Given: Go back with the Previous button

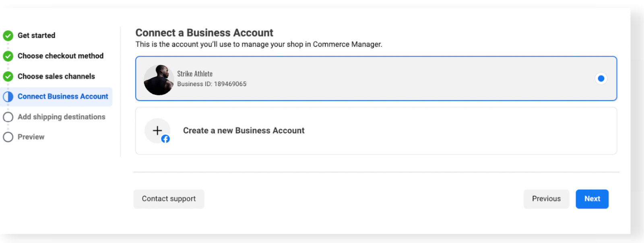Looking at the screenshot, I should click(546, 199).
